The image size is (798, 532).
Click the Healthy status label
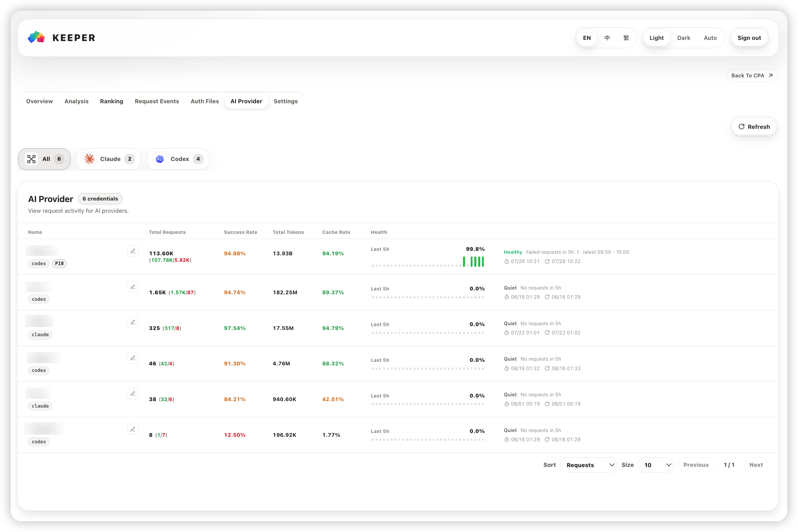coord(513,252)
